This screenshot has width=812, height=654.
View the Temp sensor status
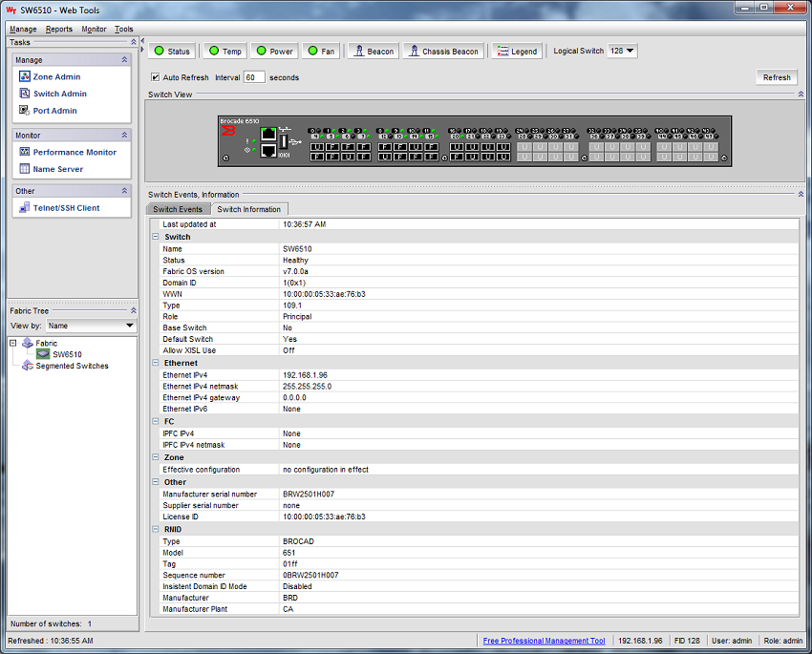225,52
